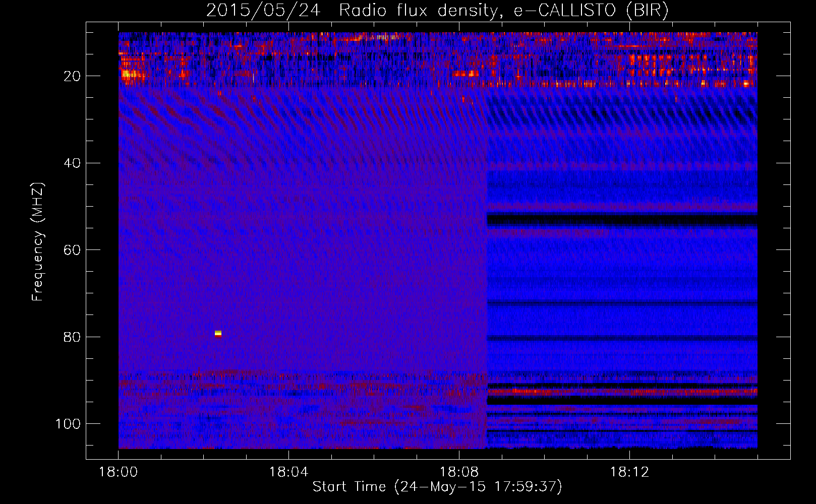Click the "Start Time (24-May-15 17:59:37)" label
The image size is (816, 504).
[x=437, y=487]
